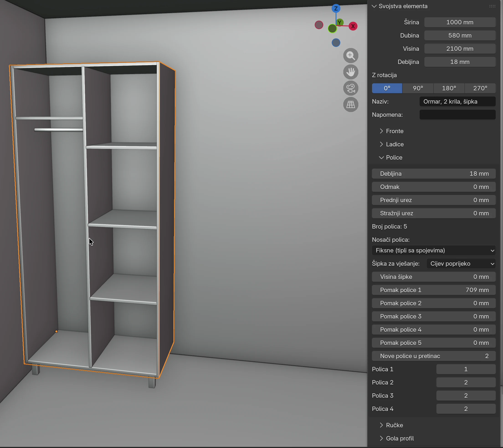The height and width of the screenshot is (448, 503).
Task: Click the Visina 2100 mm field
Action: tap(460, 49)
